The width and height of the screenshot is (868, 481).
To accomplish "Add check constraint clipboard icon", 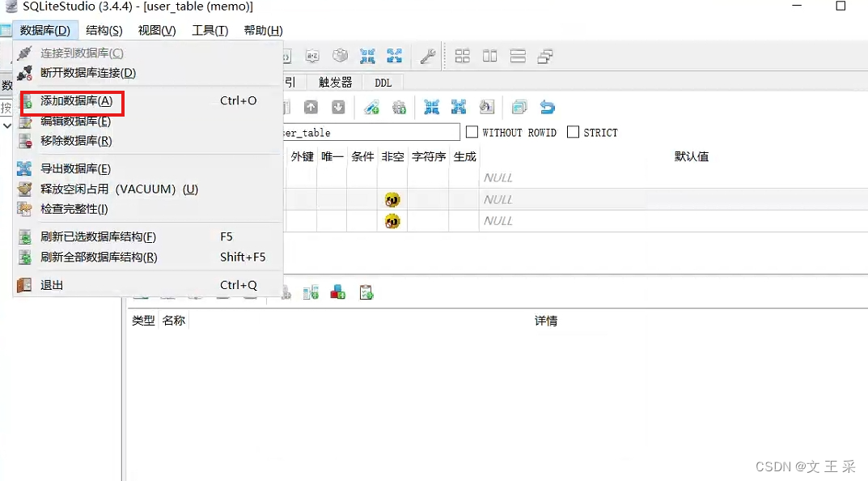I will coord(366,292).
